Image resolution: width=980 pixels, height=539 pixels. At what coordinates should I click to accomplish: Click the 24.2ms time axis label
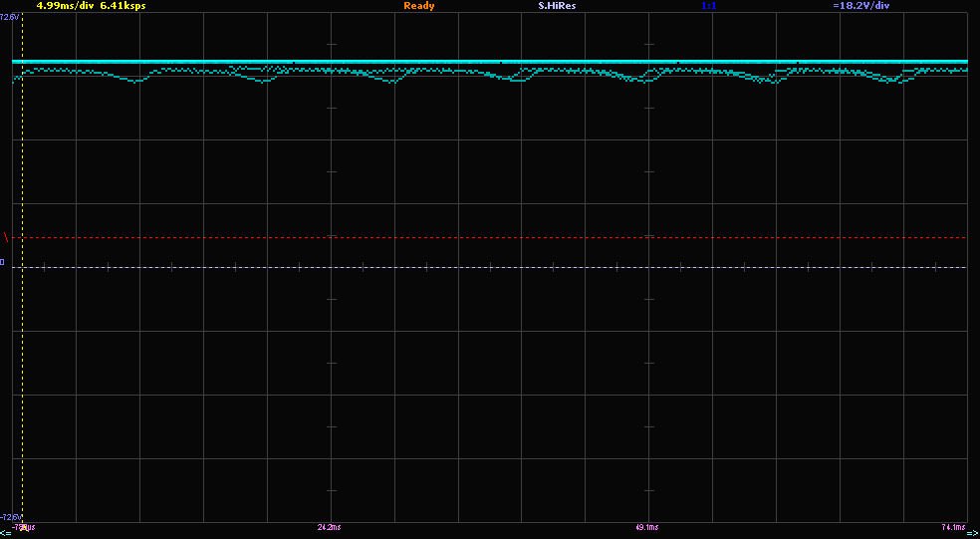[329, 526]
